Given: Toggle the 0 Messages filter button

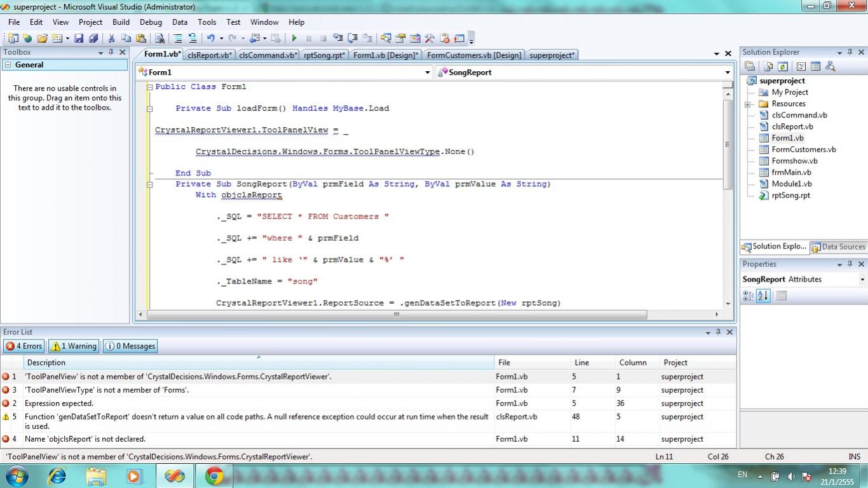Looking at the screenshot, I should [x=130, y=346].
